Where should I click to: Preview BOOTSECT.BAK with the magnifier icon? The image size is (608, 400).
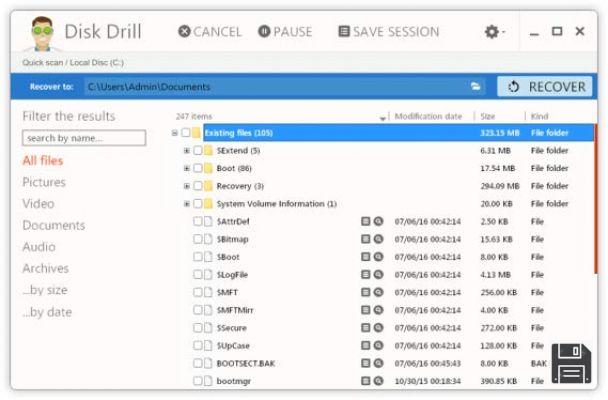point(378,363)
